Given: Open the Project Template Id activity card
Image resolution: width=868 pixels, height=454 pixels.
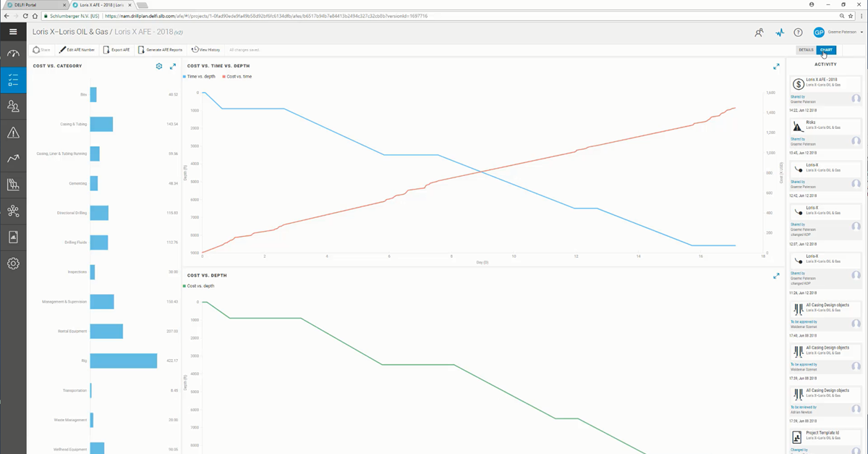Looking at the screenshot, I should (x=825, y=440).
